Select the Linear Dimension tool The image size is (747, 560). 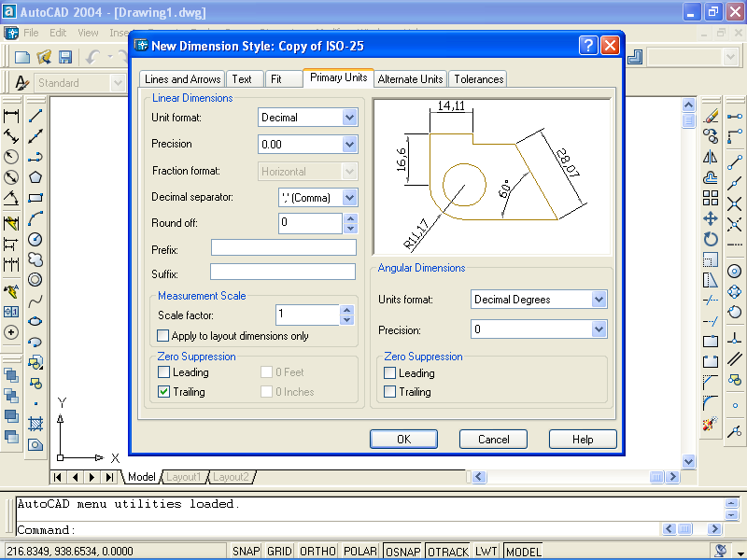point(11,116)
